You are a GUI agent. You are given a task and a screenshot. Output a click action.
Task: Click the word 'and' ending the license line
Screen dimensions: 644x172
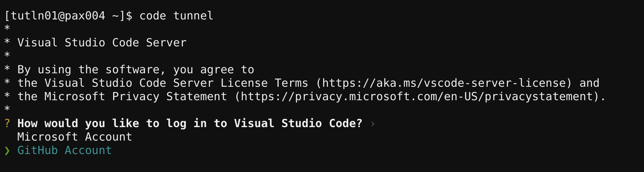(x=589, y=83)
